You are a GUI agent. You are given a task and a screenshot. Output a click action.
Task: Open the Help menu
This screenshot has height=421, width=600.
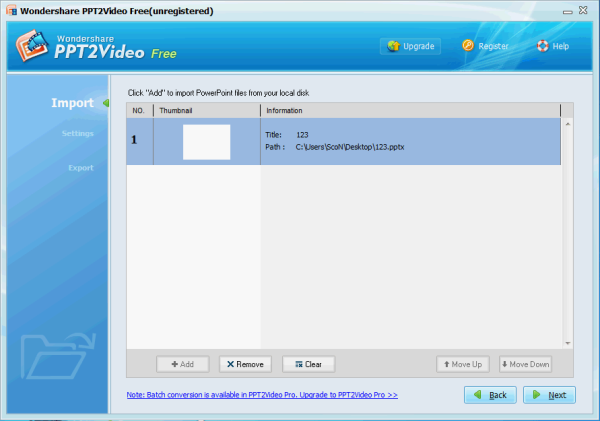pos(553,46)
